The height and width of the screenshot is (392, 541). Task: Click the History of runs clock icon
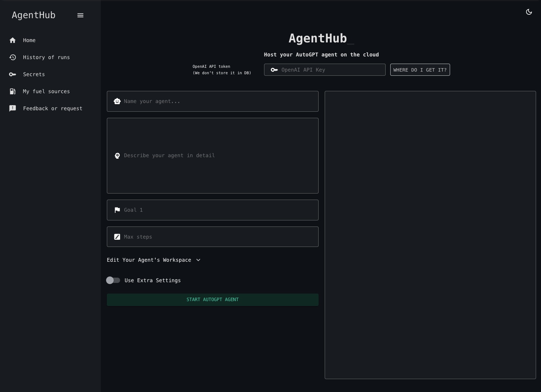click(x=13, y=57)
